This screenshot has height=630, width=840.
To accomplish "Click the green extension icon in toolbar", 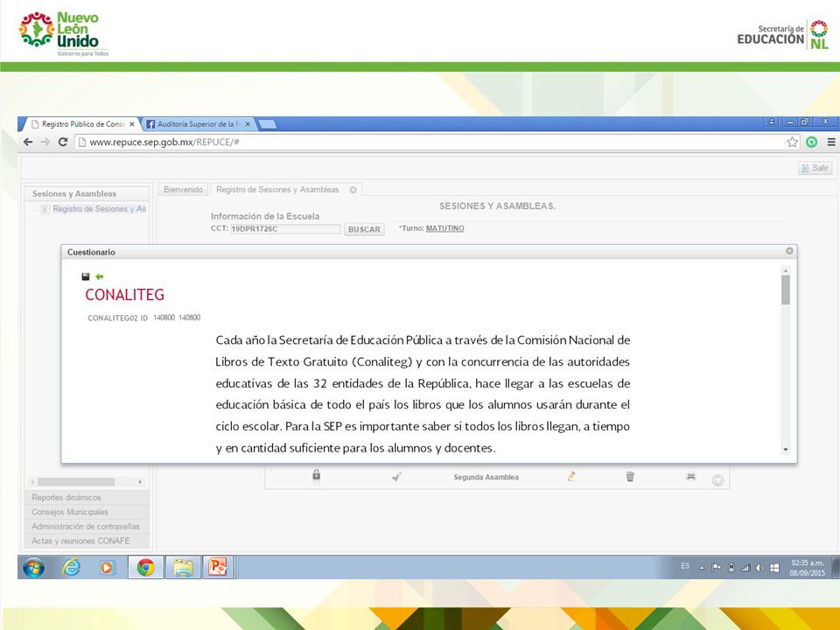I will [x=812, y=142].
